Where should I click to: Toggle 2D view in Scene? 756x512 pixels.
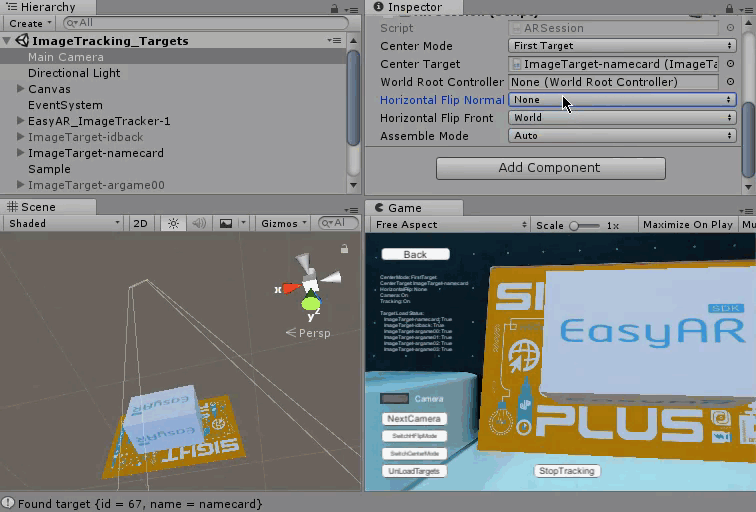[x=140, y=223]
